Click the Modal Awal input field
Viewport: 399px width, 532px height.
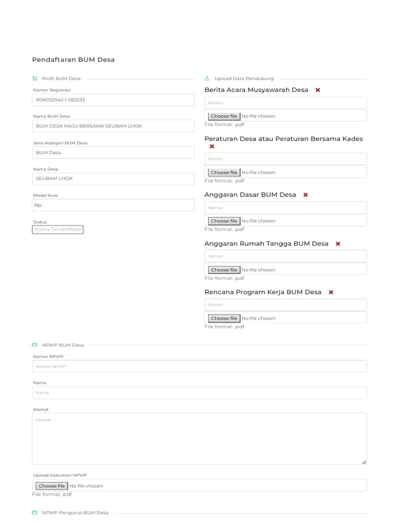pos(113,205)
